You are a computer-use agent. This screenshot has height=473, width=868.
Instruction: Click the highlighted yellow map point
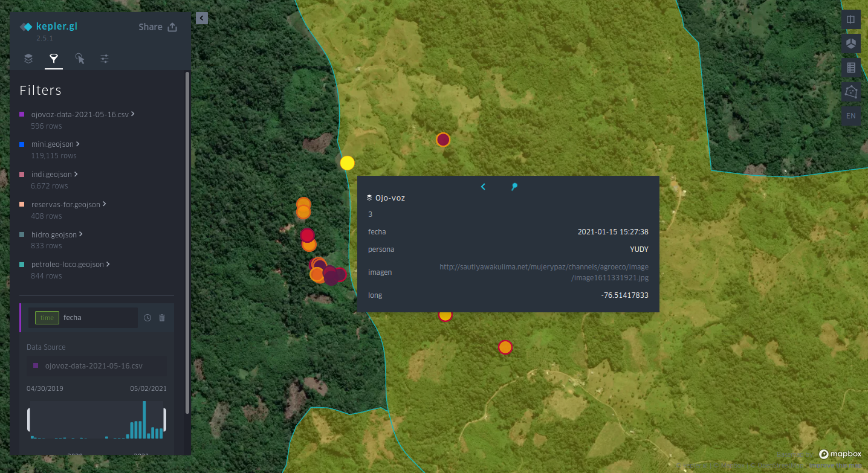click(347, 162)
